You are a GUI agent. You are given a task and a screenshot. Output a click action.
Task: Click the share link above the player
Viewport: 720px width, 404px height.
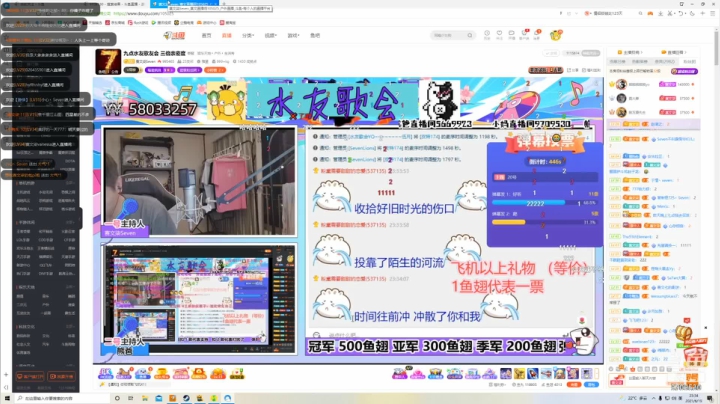tap(573, 70)
